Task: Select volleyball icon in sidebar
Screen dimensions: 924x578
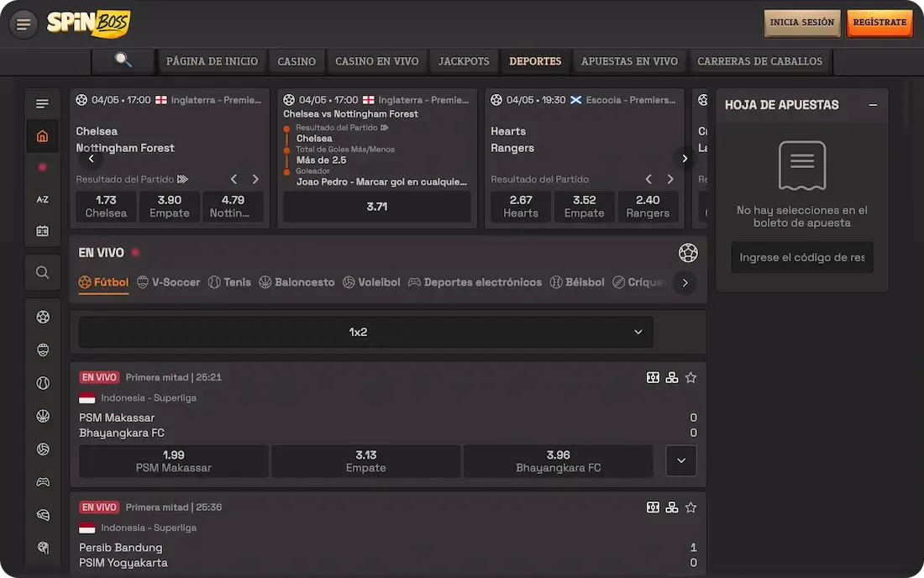Action: [43, 449]
